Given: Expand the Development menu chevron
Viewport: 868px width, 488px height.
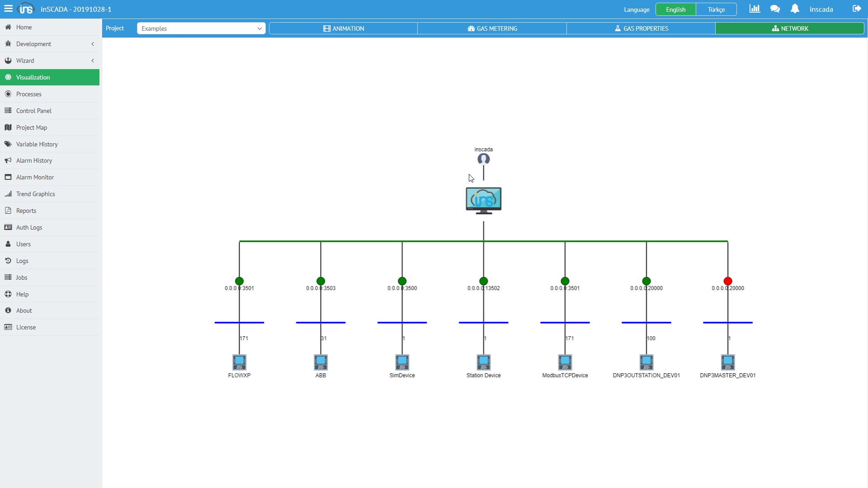Looking at the screenshot, I should coord(93,44).
